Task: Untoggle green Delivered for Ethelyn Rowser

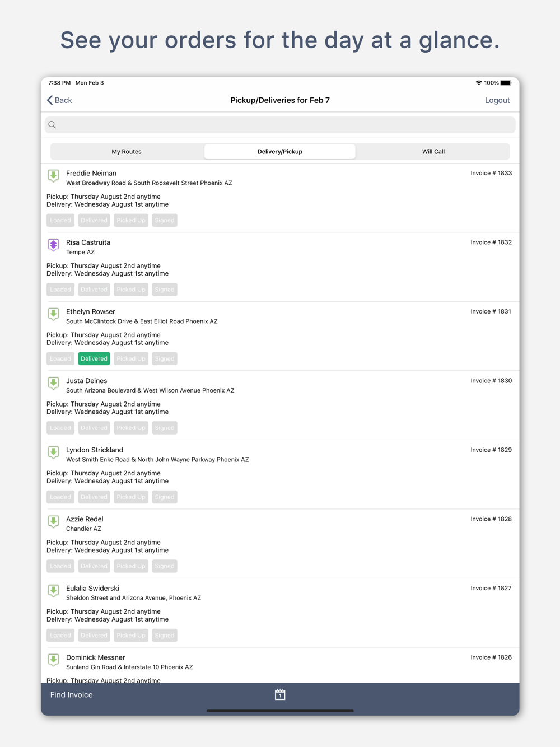Action: tap(94, 359)
